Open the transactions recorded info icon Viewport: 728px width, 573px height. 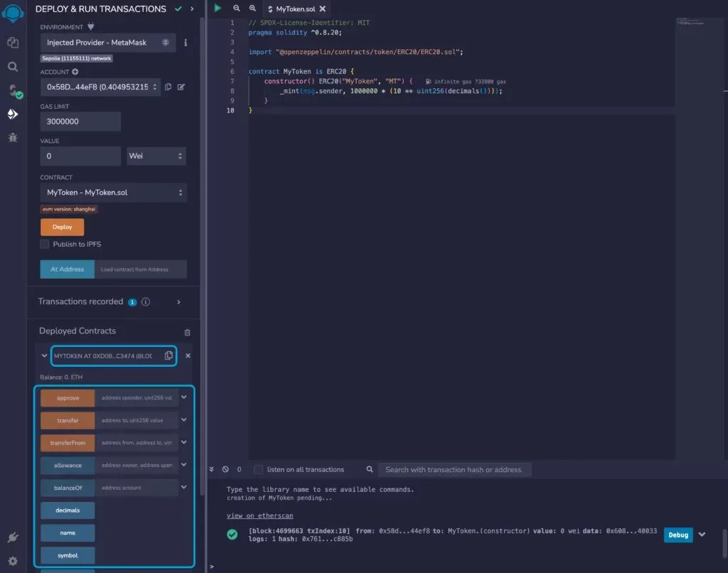pos(146,302)
